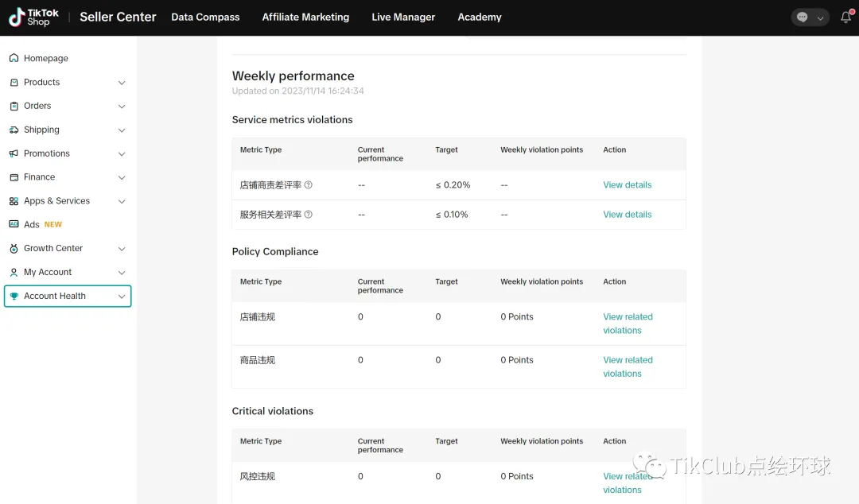Expand the Apps & Services chevron

tap(122, 202)
